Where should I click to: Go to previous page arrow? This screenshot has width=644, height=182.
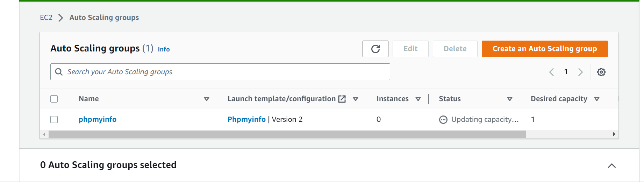[x=551, y=72]
